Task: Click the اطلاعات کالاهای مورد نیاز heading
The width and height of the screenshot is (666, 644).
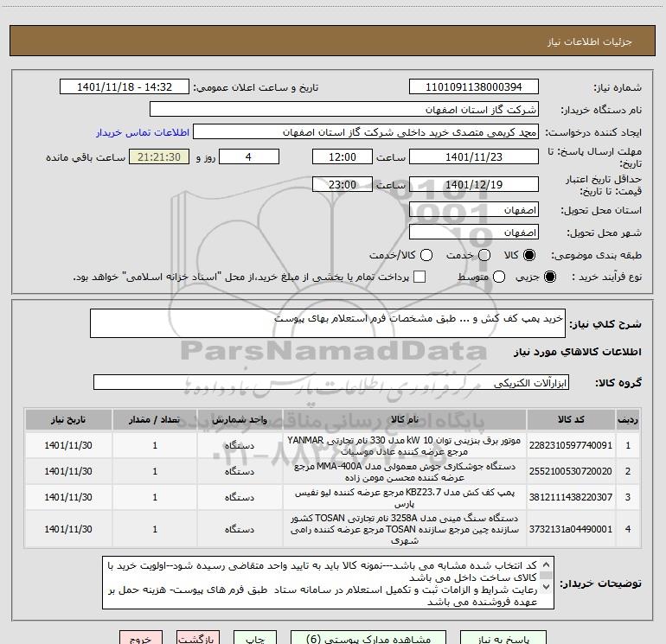Action: (578, 352)
